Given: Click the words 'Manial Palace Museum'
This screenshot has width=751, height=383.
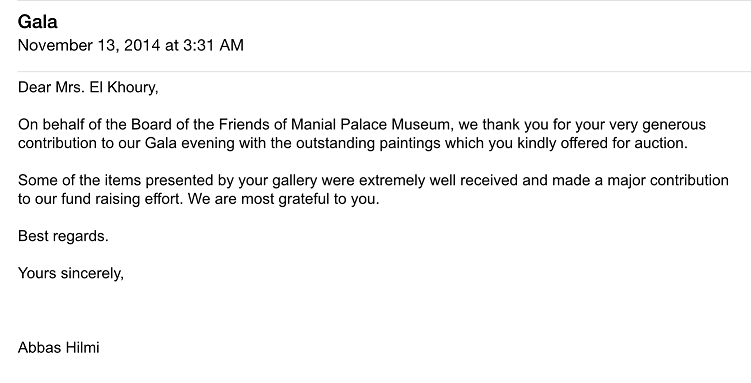Looking at the screenshot, I should point(371,124).
